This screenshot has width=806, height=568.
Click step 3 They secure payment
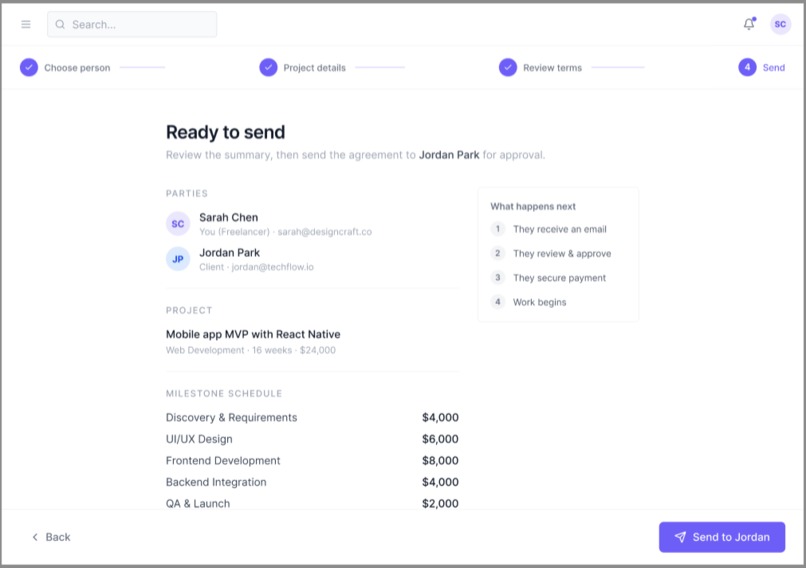548,278
